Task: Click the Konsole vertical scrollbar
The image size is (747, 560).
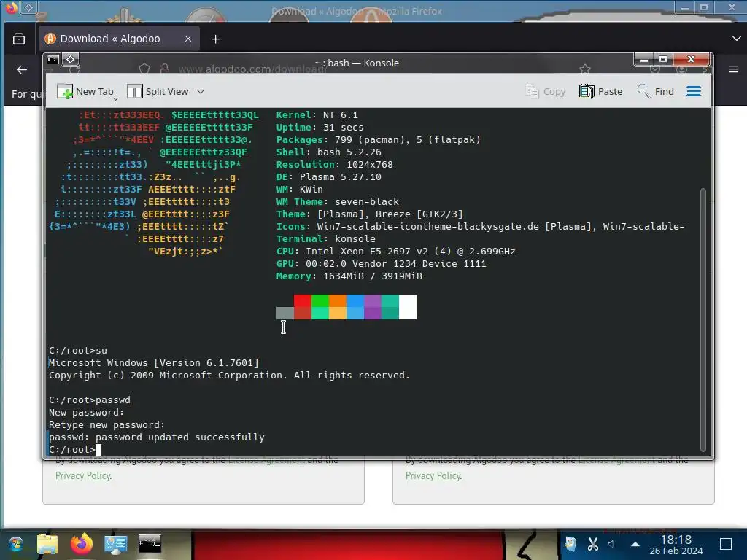Action: tap(703, 319)
